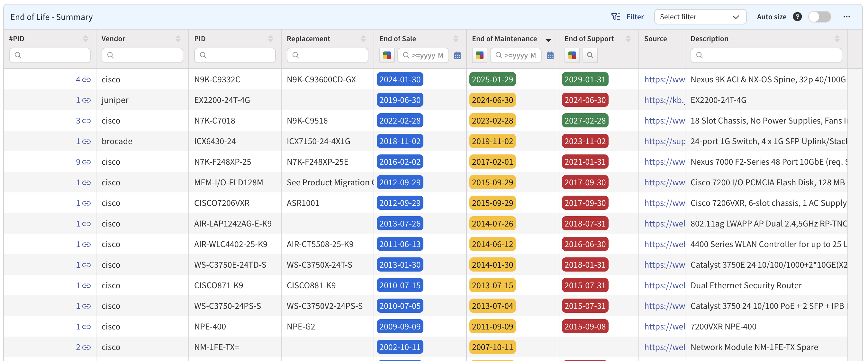Click the Replacement column header
This screenshot has height=361, width=868.
click(x=308, y=39)
